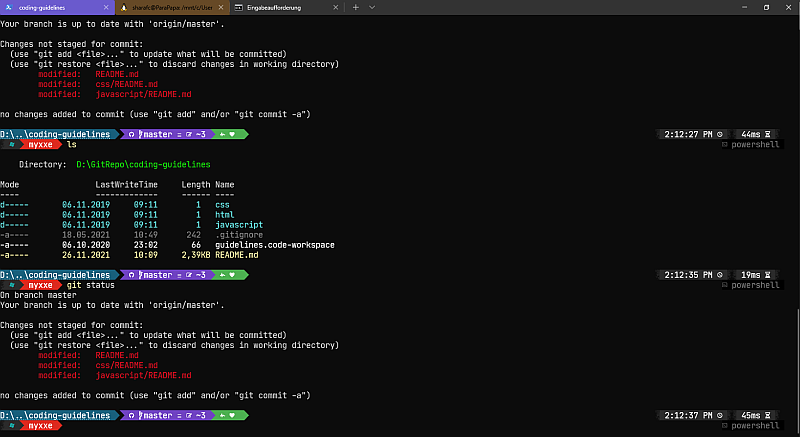This screenshot has height=437, width=800.
Task: Click the date 18.05.2021
Action: point(86,235)
